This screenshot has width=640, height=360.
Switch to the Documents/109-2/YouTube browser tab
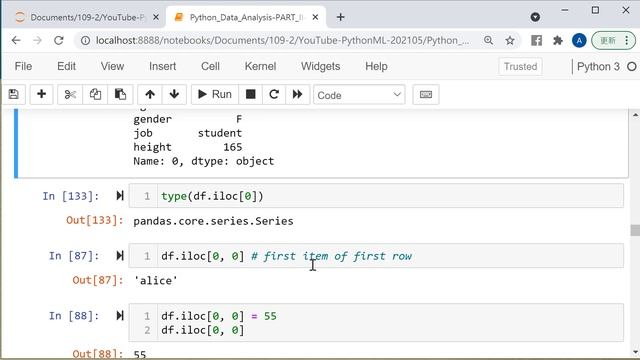(84, 17)
